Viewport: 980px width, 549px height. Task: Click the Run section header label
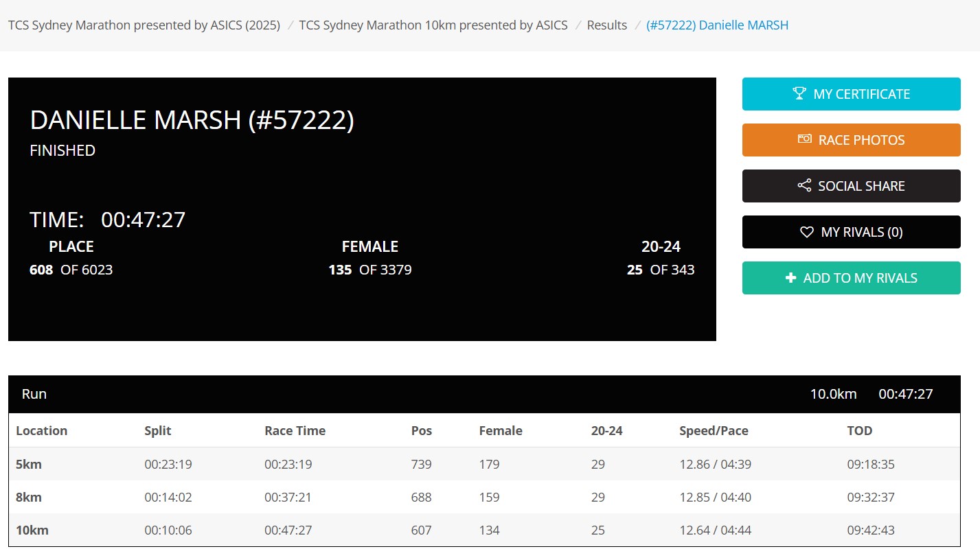(x=34, y=394)
